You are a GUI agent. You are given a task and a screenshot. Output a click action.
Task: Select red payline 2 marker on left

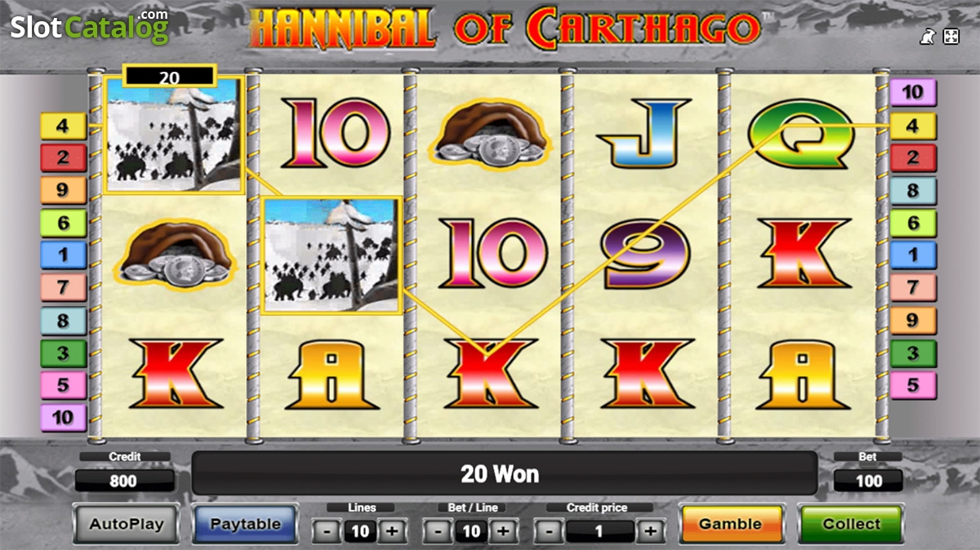(63, 157)
